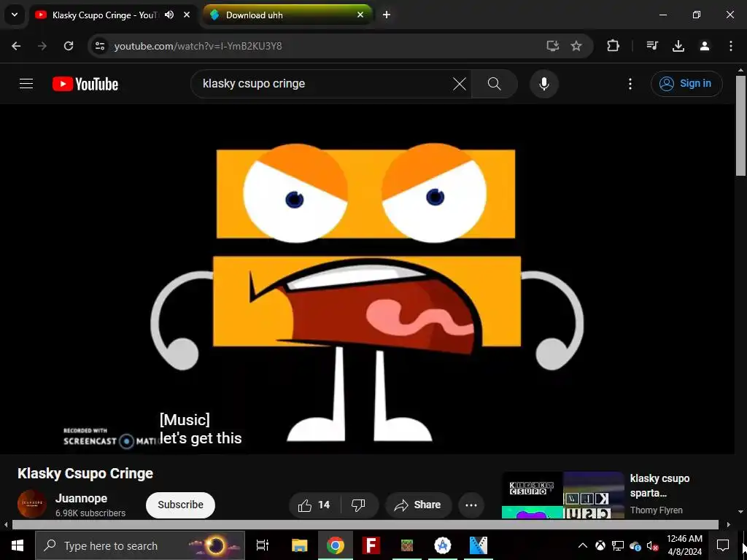Navigate forward in browser
The width and height of the screenshot is (747, 560).
[x=42, y=46]
